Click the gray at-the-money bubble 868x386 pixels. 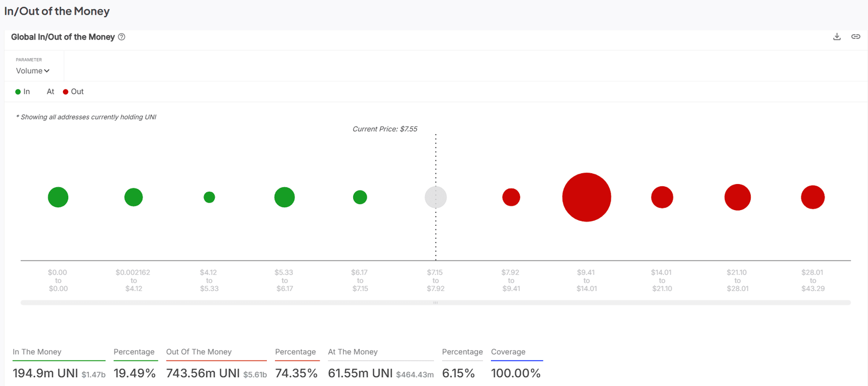click(436, 197)
